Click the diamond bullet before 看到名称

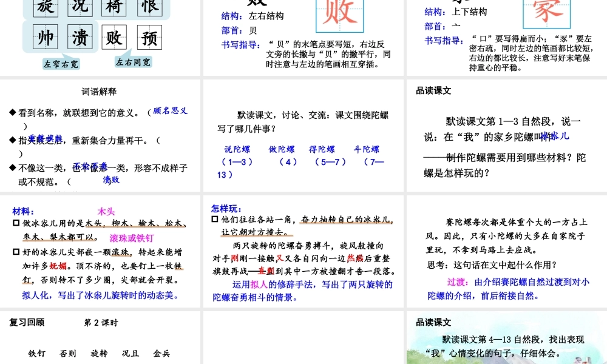12,113
